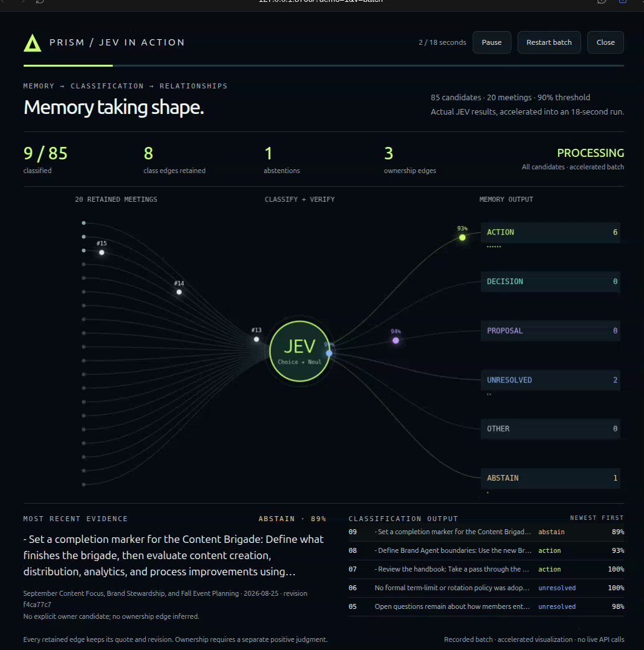
Task: Select classification row 05 Open questions remain
Action: [x=486, y=606]
